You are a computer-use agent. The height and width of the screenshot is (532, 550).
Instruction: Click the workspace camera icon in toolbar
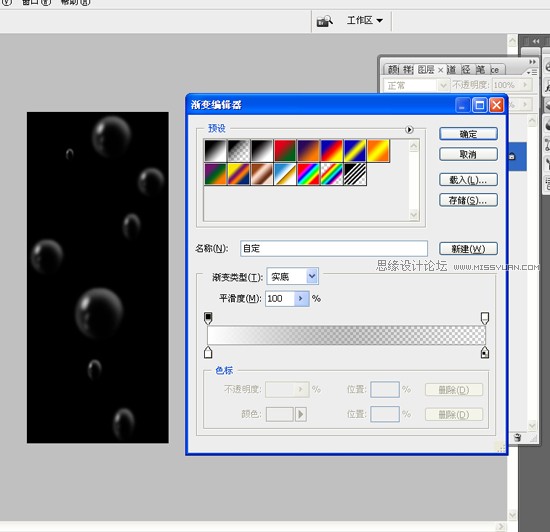coord(325,21)
